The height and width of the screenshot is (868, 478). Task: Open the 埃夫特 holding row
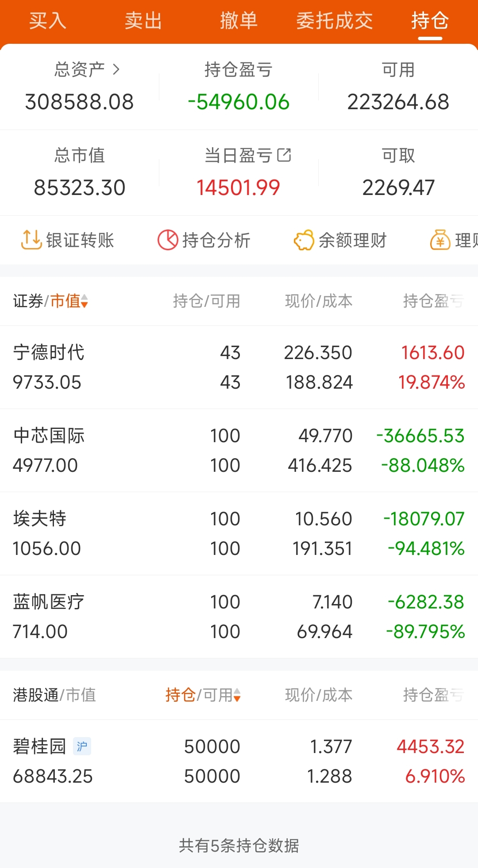tap(239, 534)
